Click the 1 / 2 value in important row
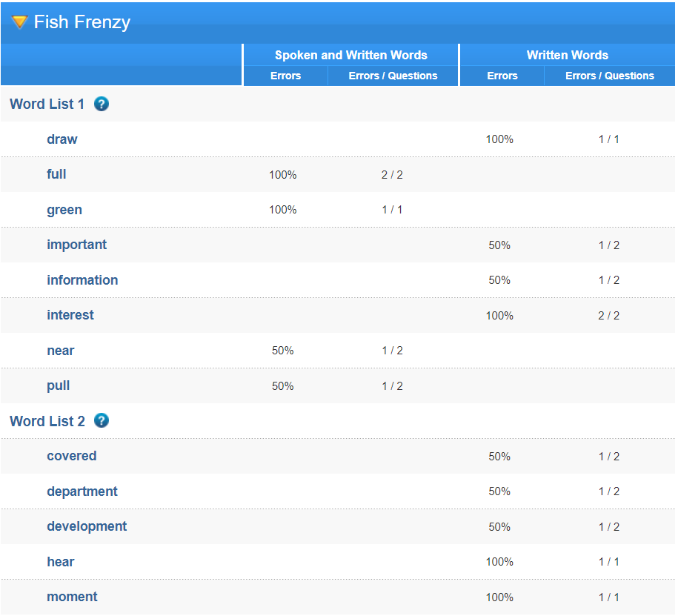Screen dimensions: 678x616 [609, 245]
